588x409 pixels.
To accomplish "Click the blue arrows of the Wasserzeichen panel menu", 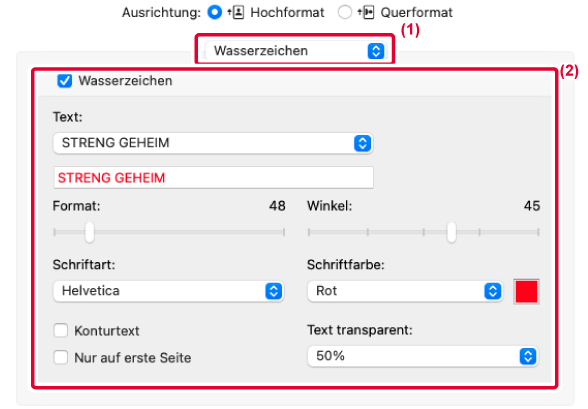I will 376,51.
